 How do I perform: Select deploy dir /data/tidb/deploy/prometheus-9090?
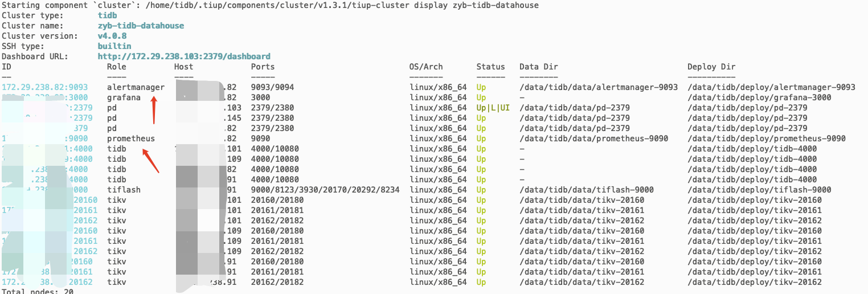click(767, 138)
